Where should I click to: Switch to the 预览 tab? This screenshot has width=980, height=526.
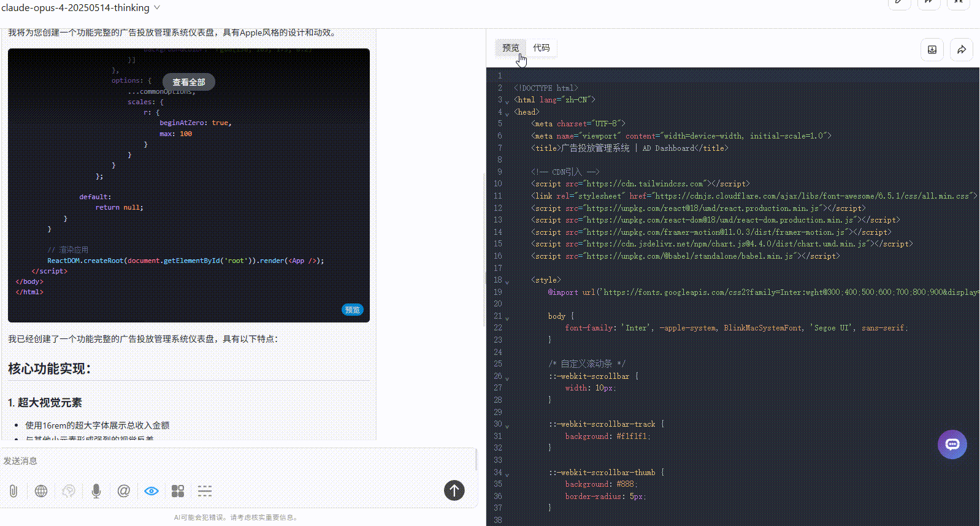point(510,48)
